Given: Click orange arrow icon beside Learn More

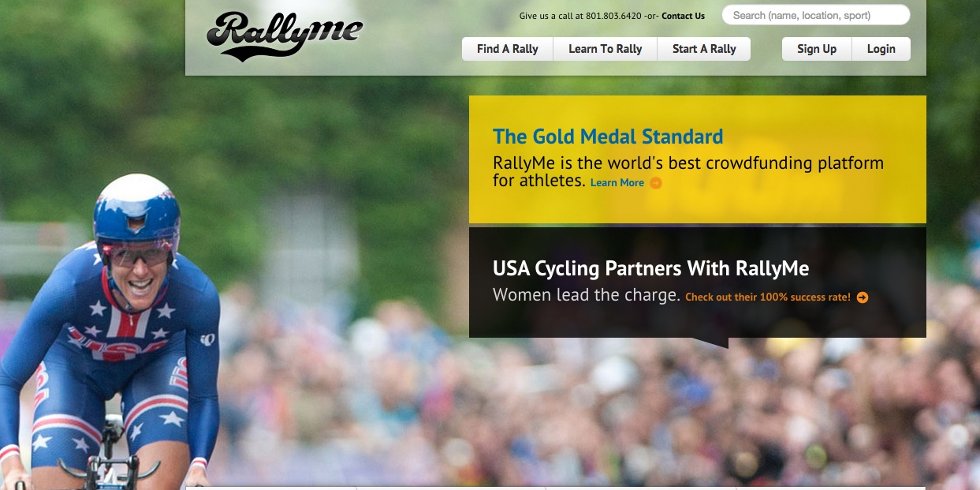Looking at the screenshot, I should pyautogui.click(x=656, y=183).
